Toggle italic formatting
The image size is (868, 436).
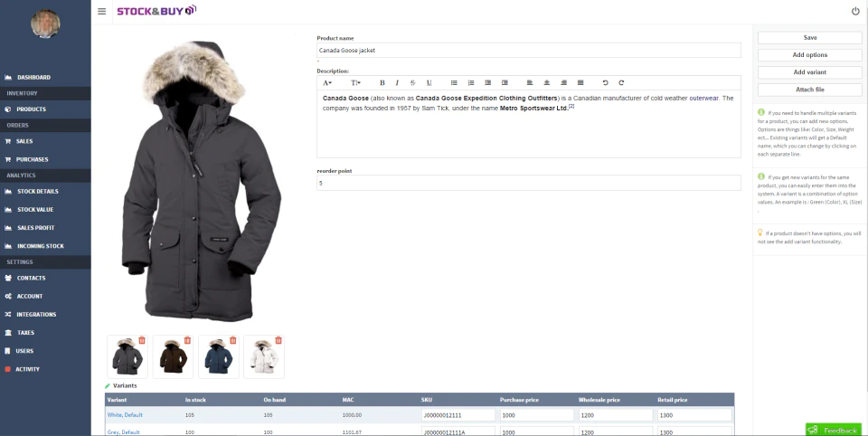click(x=397, y=82)
